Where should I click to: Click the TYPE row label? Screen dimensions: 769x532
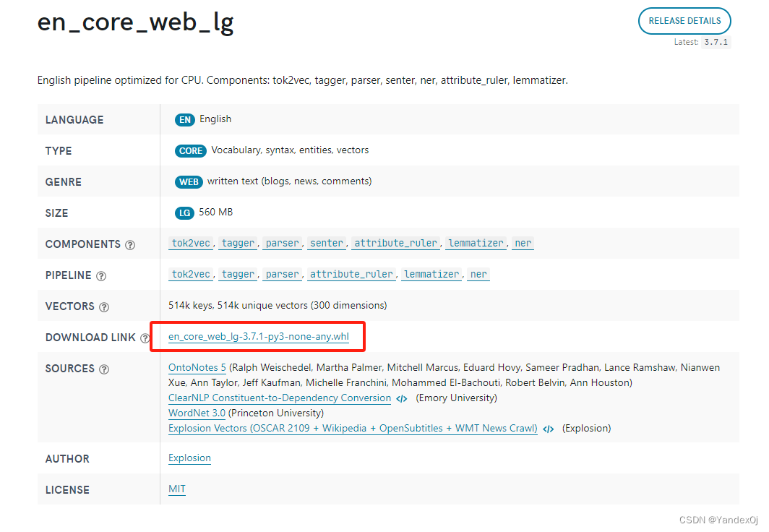coord(59,151)
